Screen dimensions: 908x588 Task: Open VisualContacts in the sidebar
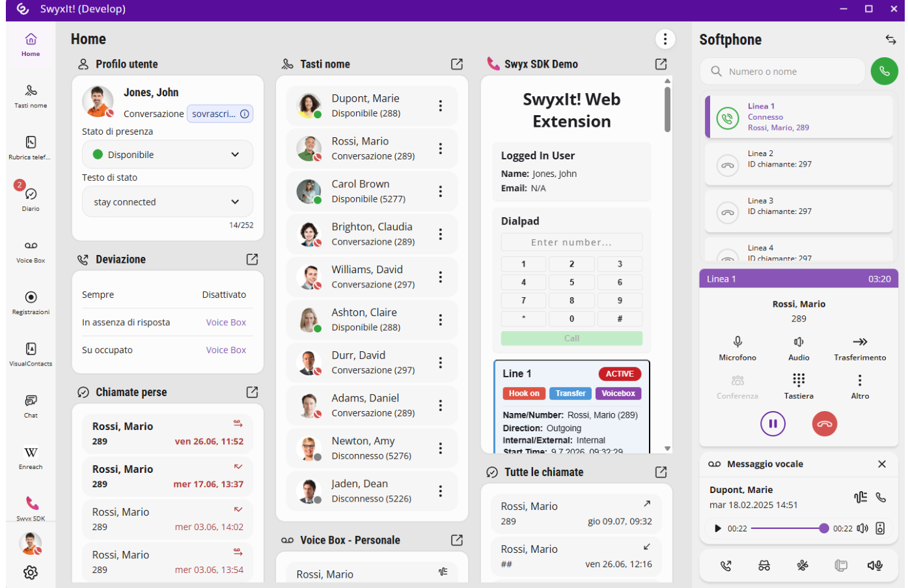coord(31,354)
